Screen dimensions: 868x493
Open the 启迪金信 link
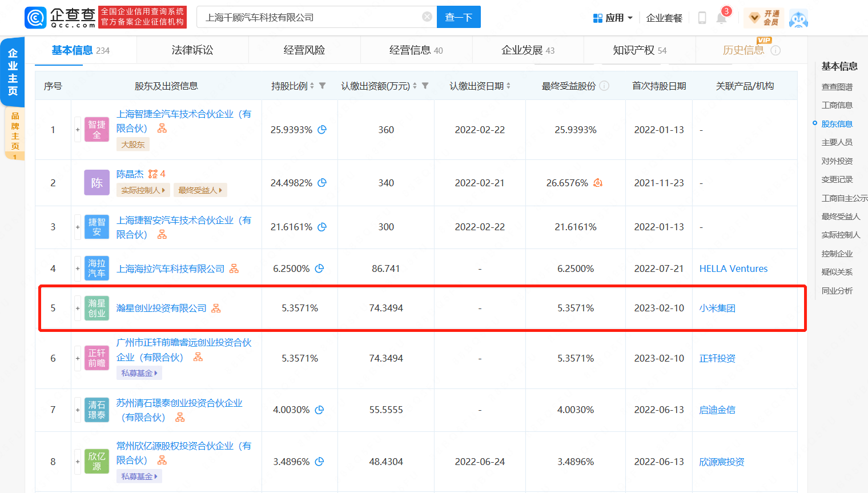point(717,410)
